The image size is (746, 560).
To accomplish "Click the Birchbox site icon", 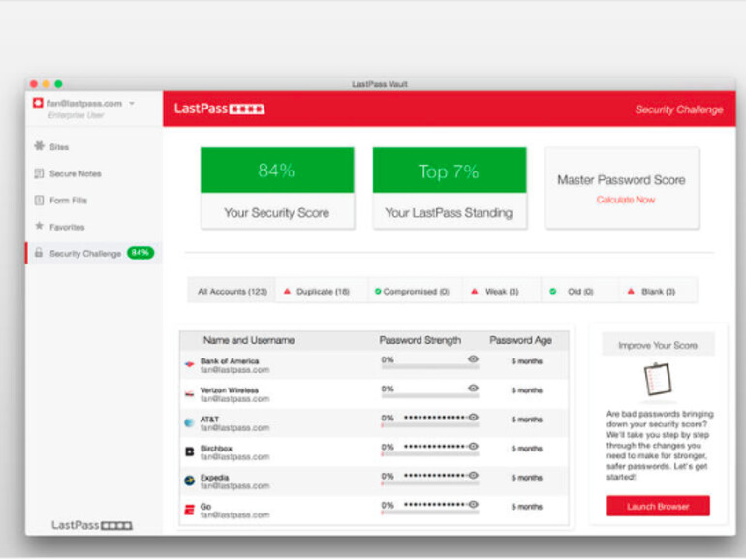I will click(x=189, y=451).
